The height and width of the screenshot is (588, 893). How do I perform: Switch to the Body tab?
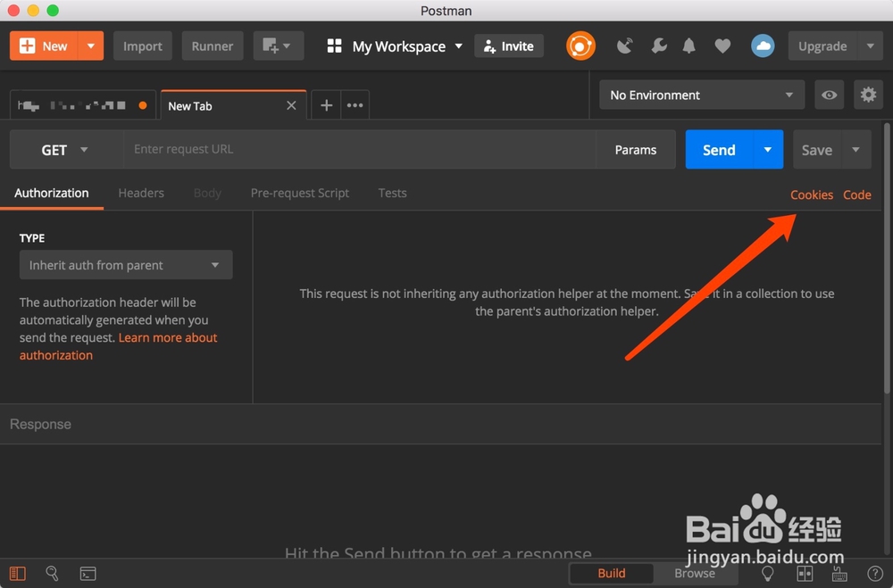[x=207, y=193]
